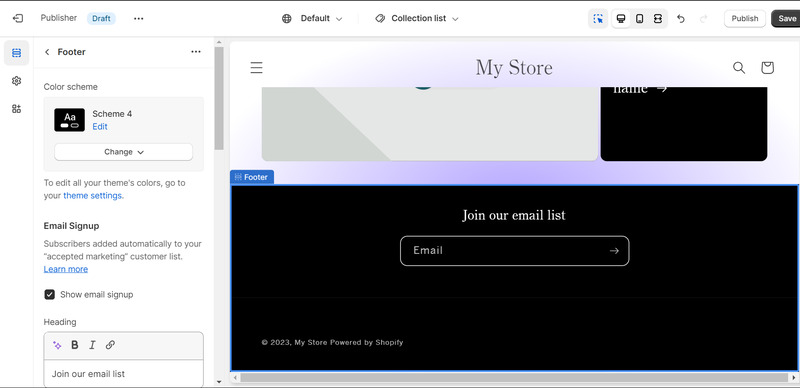Image resolution: width=800 pixels, height=388 pixels.
Task: Switch to fullscreen preview
Action: point(658,18)
